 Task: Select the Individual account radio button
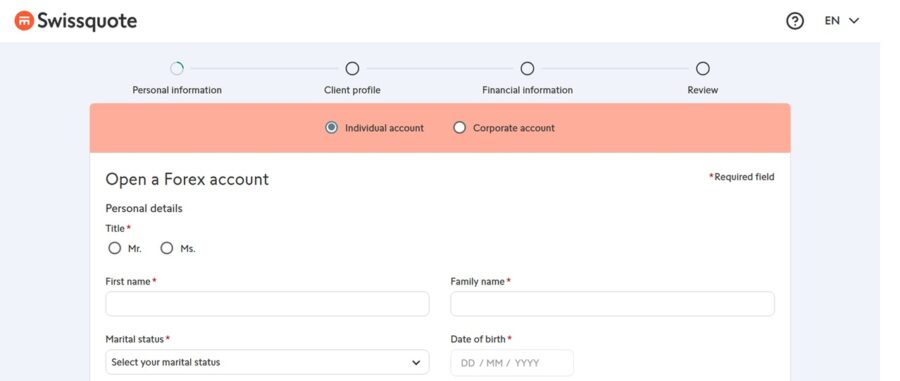pyautogui.click(x=331, y=128)
